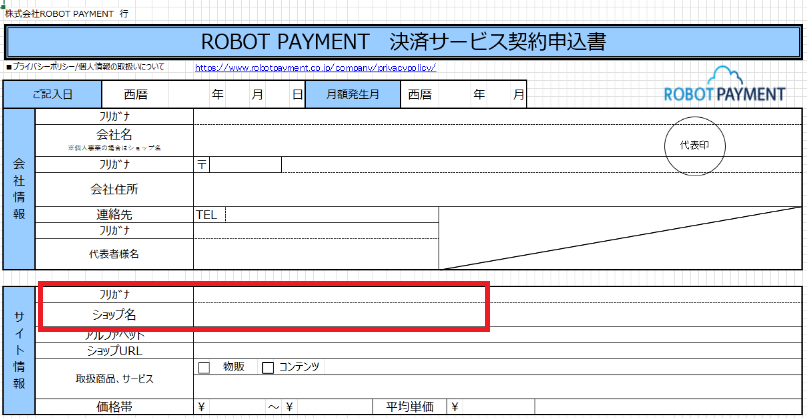807x418 pixels.
Task: Click the フリガナ label above 会社名
Action: [114, 116]
